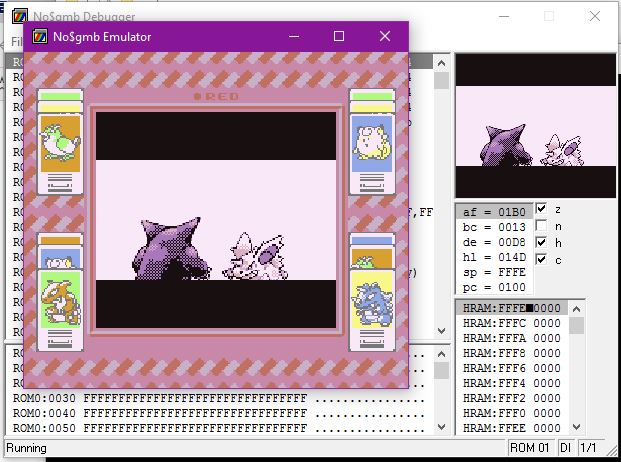Select the pc = 0100 register
The width and height of the screenshot is (621, 462).
(494, 287)
